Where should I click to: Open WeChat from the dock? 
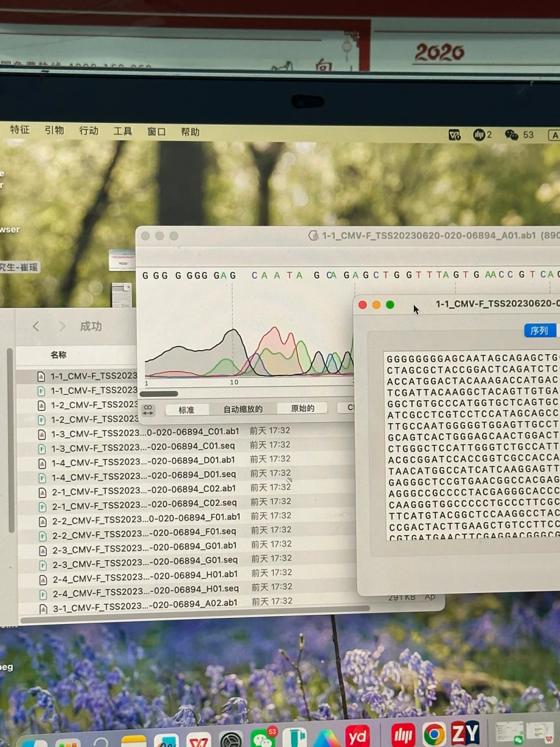coord(263,738)
